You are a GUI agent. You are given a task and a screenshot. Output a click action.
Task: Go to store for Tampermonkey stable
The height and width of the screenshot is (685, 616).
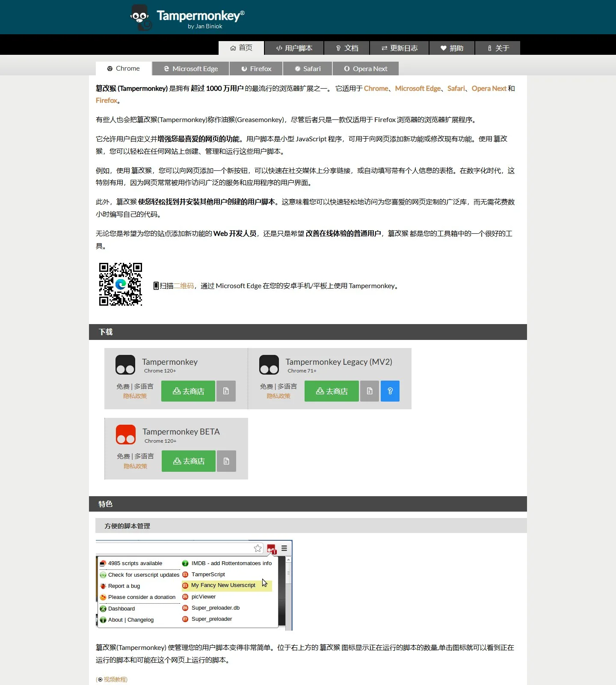(188, 391)
